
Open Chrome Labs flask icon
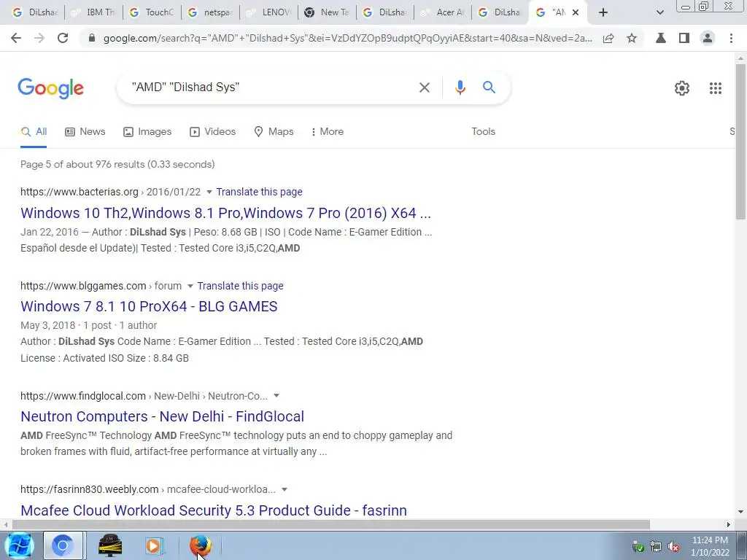661,38
